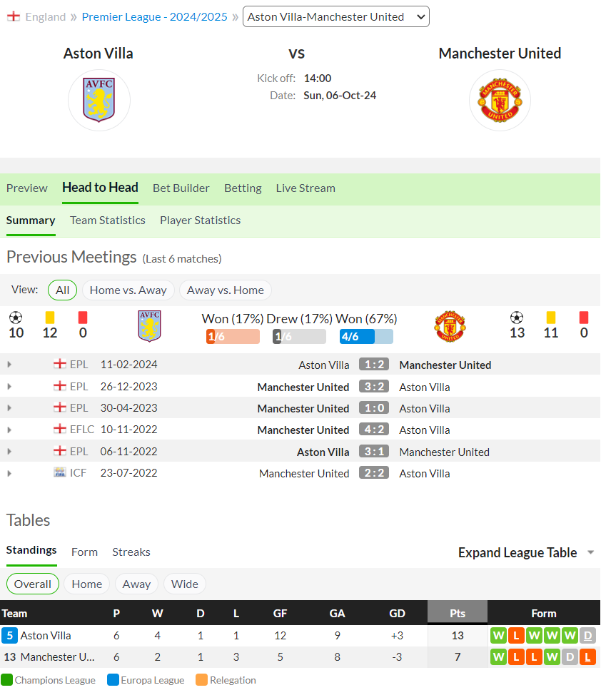Switch to the Bet Builder tab
Viewport: 601px width, 700px height.
(181, 188)
